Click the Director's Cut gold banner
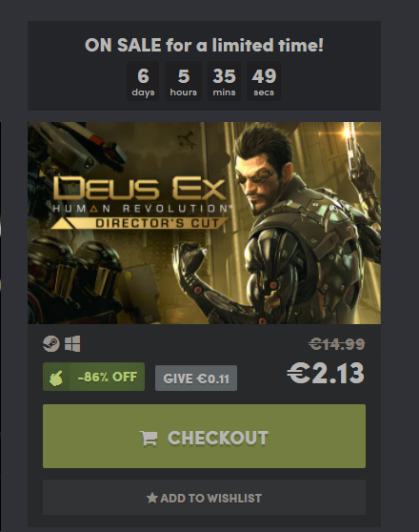This screenshot has height=532, width=419. (140, 223)
